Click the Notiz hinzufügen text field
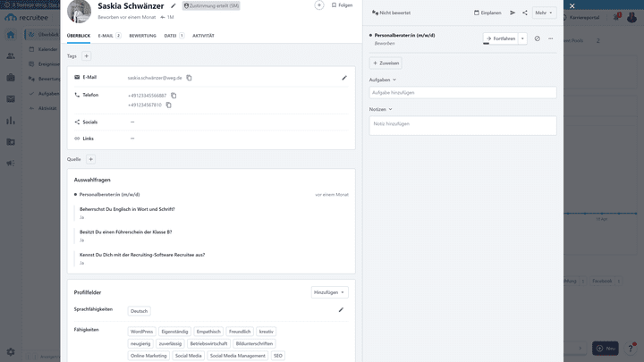Image resolution: width=644 pixels, height=362 pixels. (x=463, y=126)
